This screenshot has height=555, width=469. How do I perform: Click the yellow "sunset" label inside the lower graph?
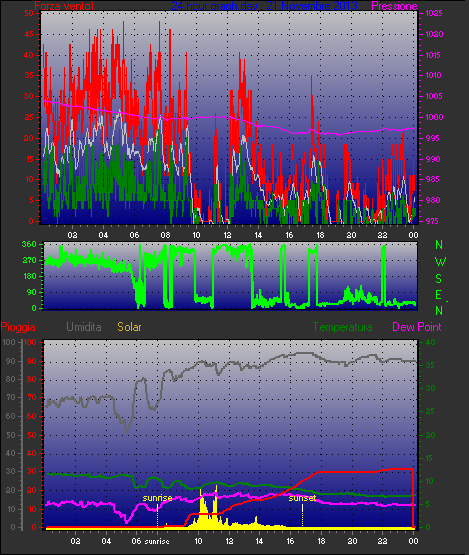pos(302,498)
